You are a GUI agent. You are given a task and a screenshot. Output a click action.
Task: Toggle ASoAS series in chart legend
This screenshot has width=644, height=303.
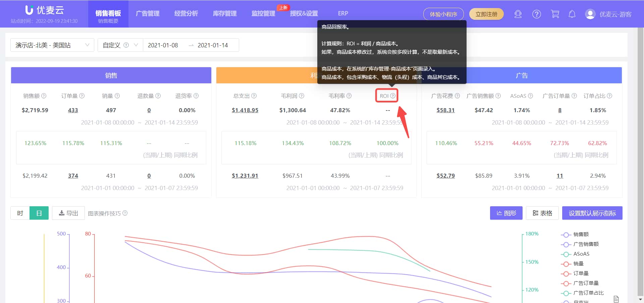point(575,254)
